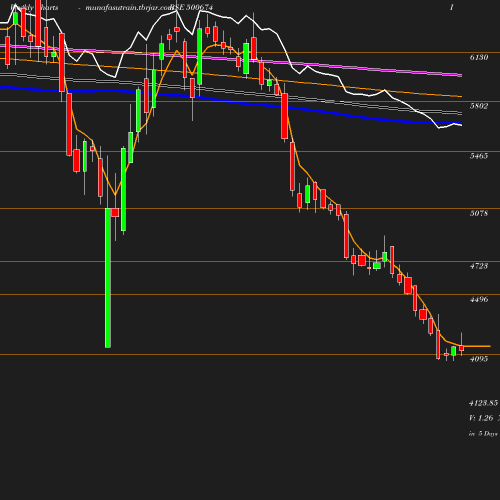Click the 4095 price axis label
500x500 pixels.
click(x=479, y=359)
